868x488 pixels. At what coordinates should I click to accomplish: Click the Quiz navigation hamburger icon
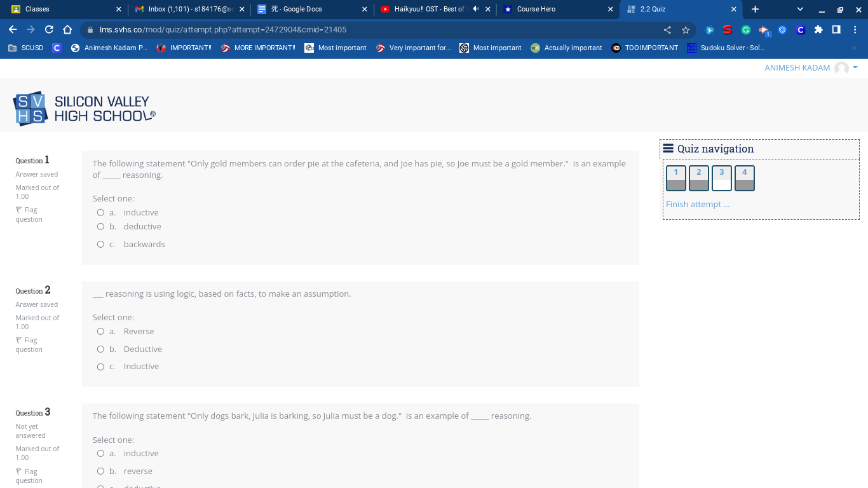[x=668, y=149]
